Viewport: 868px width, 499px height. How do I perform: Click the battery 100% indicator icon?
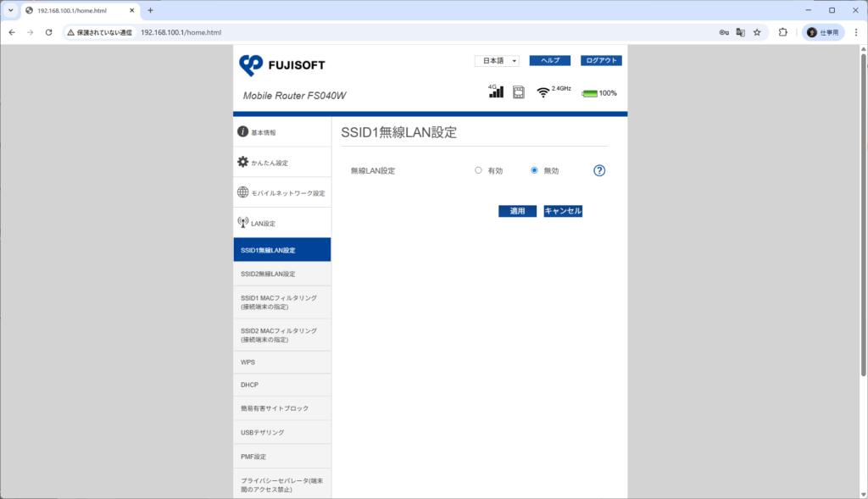point(590,93)
